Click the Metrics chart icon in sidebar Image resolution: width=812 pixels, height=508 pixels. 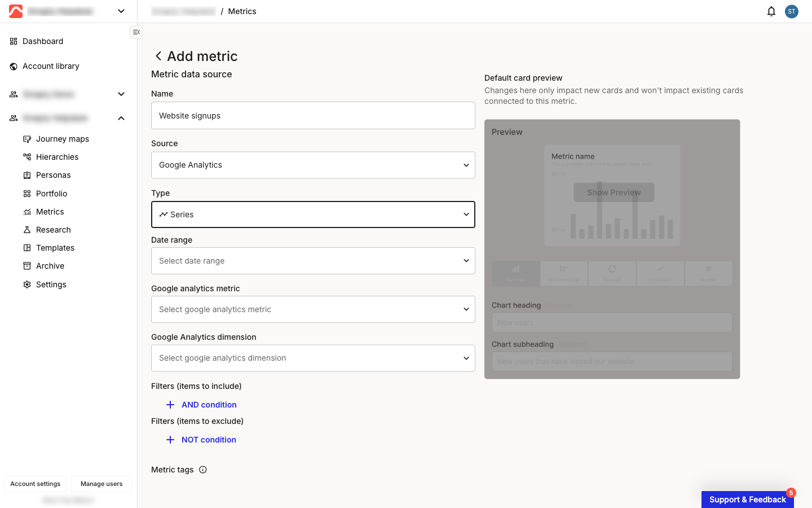27,212
